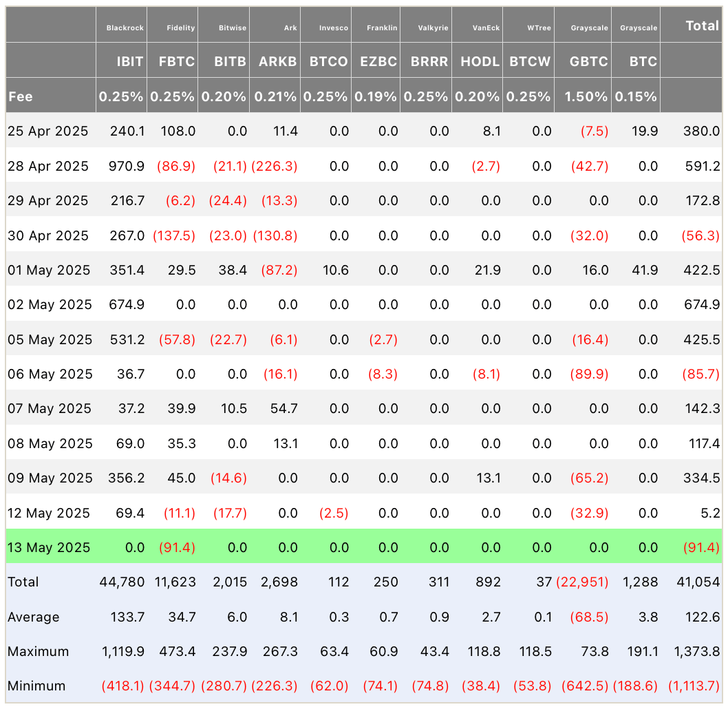Viewport: 728px width, 709px height.
Task: Click the 674.9 total for 02 May 2025
Action: click(701, 305)
